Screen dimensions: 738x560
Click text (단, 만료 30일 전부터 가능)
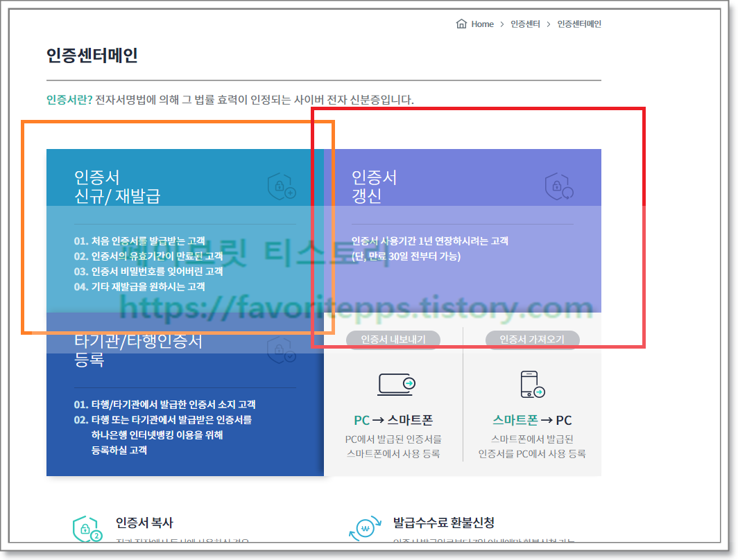406,256
